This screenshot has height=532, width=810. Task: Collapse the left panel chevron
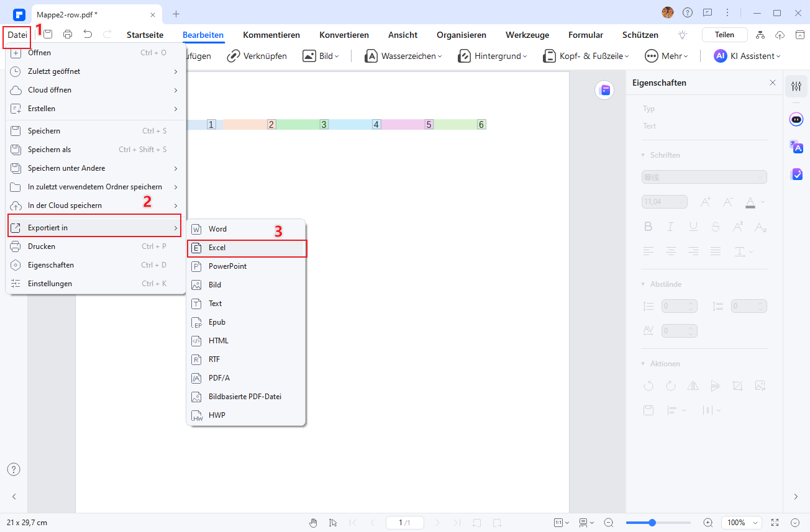[x=14, y=497]
